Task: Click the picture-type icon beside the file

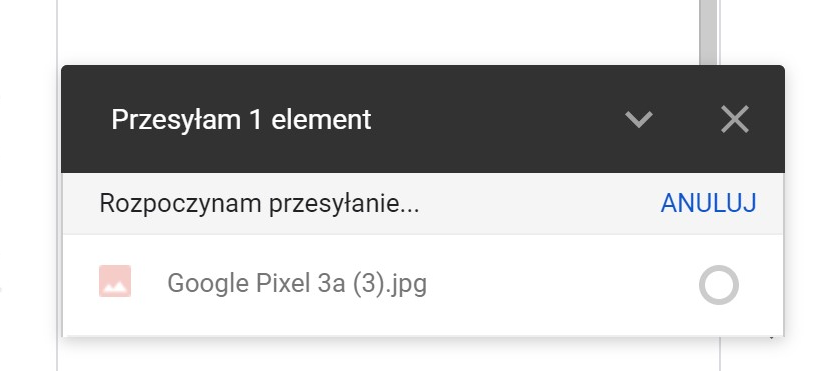Action: click(115, 281)
